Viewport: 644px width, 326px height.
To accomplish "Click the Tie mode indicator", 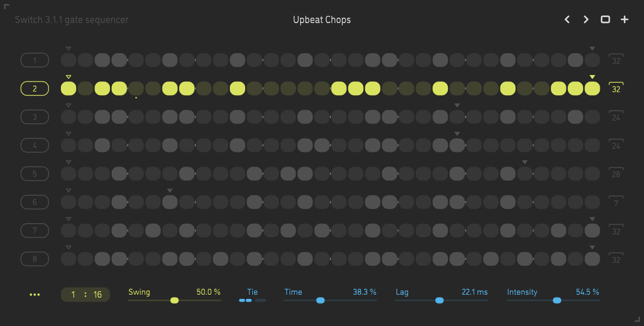I will tap(252, 300).
